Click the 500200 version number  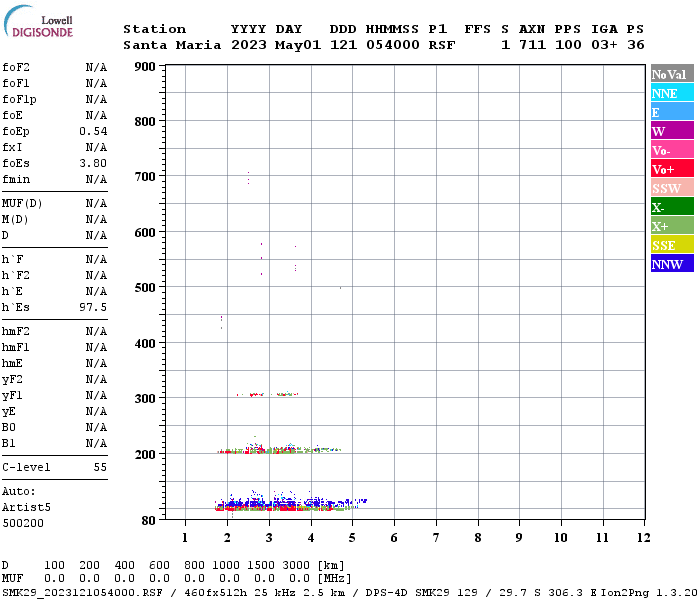click(23, 523)
